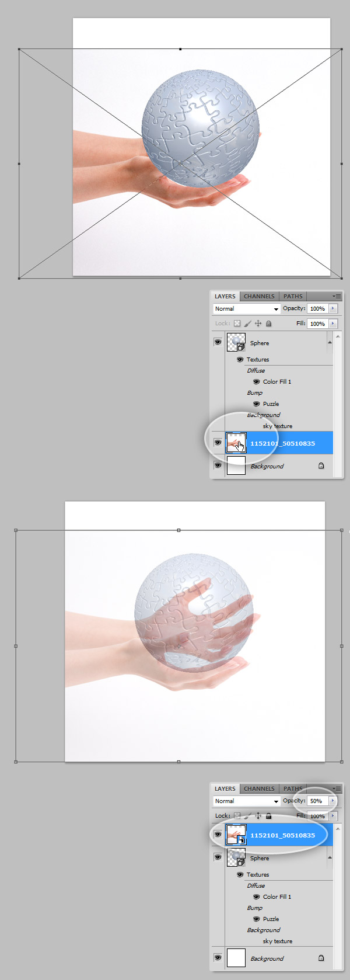Open Opacity 50% slider arrow in lower panel
Image resolution: width=350 pixels, height=980 pixels.
pyautogui.click(x=333, y=801)
